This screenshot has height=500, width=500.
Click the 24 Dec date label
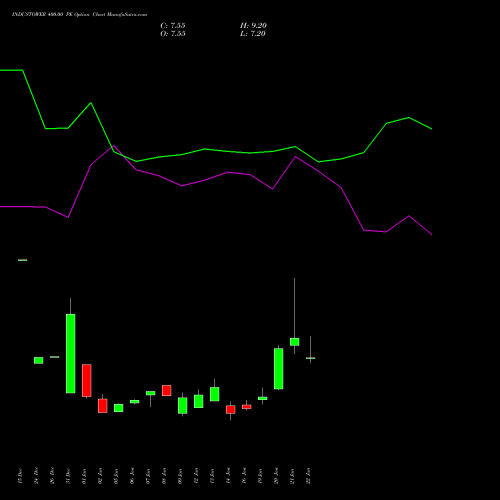[x=36, y=476]
